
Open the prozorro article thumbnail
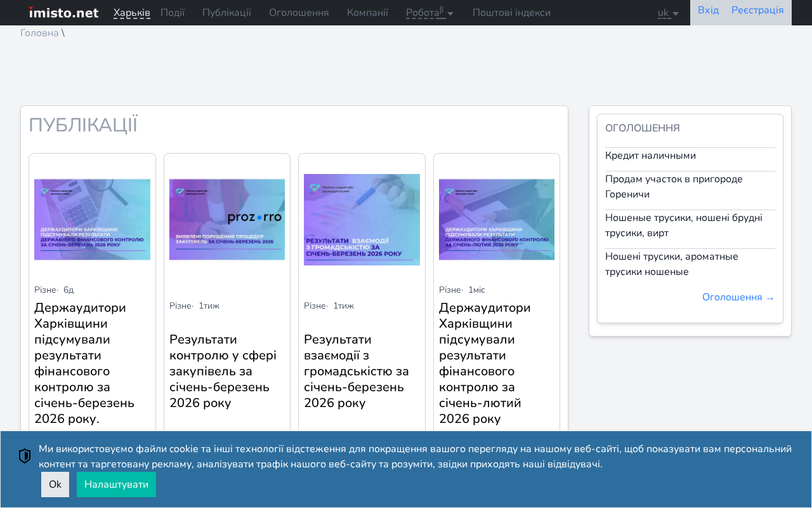coord(227,220)
